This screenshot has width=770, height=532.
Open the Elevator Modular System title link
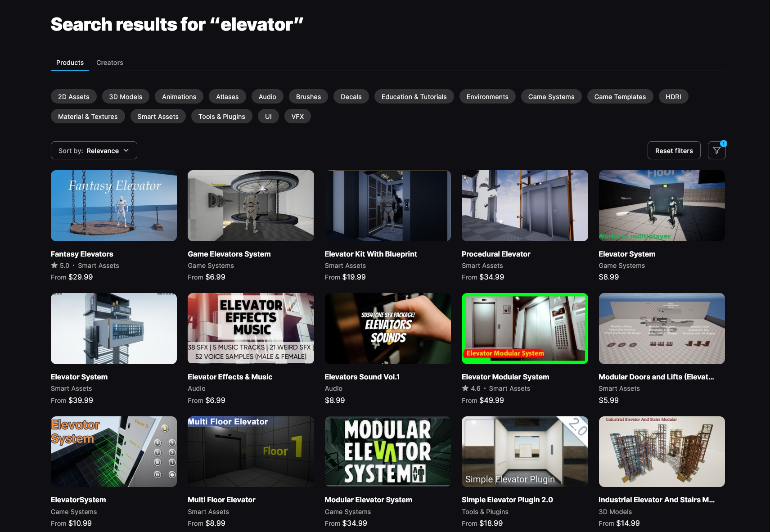coord(505,377)
